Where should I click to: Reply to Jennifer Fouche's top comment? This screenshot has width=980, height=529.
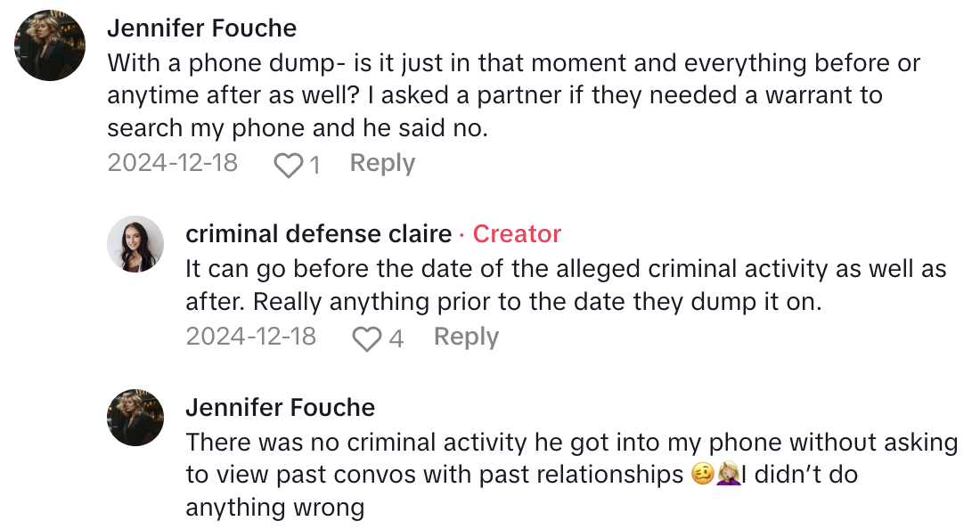(382, 164)
